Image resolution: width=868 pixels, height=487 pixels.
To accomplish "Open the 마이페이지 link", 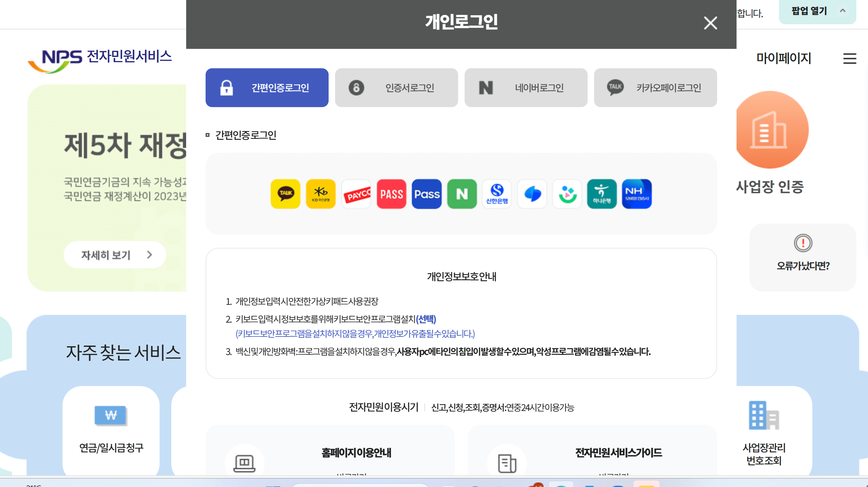I will (783, 58).
